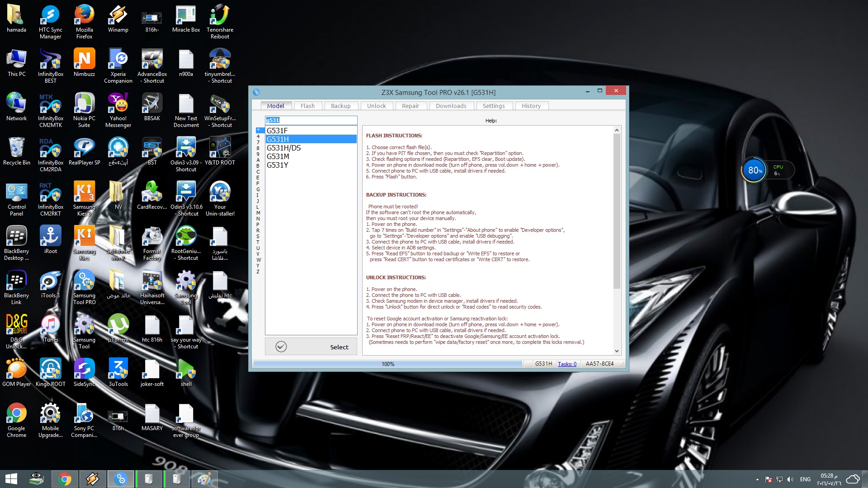The image size is (868, 488).
Task: Click the model search input field
Action: pyautogui.click(x=311, y=120)
